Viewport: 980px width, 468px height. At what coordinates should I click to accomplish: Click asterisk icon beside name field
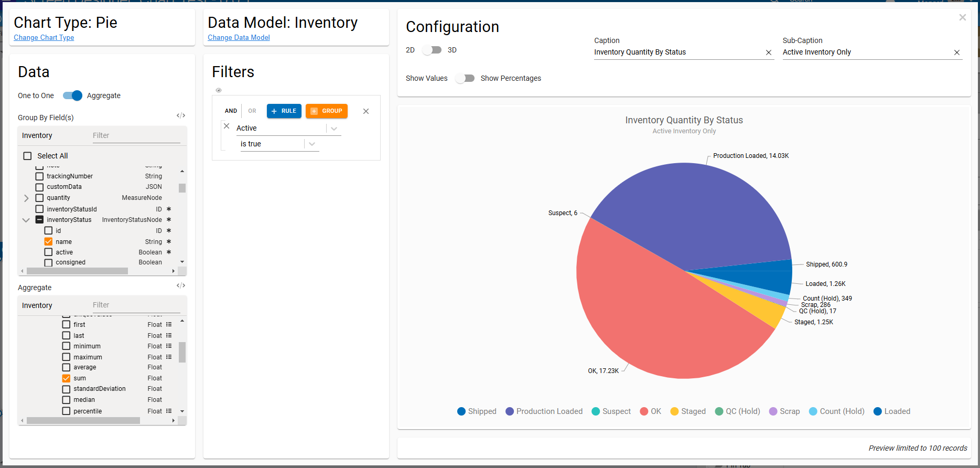(x=169, y=241)
